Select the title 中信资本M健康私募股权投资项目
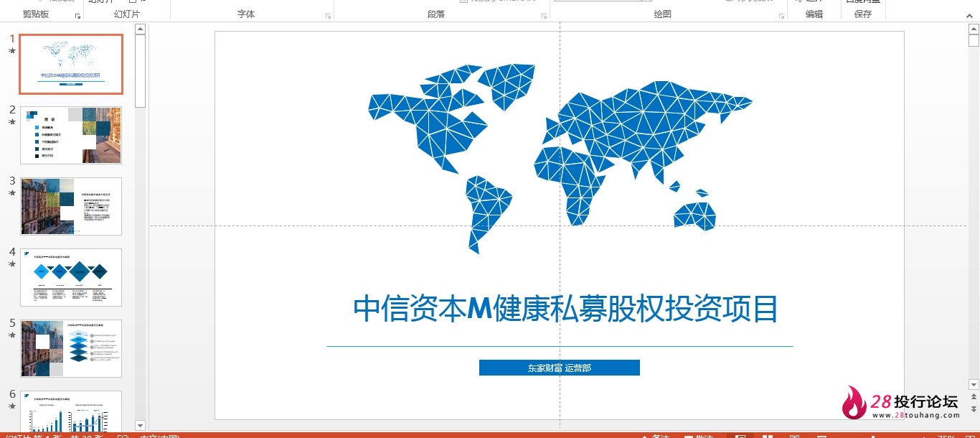Viewport: 980px width, 438px height. (x=566, y=309)
